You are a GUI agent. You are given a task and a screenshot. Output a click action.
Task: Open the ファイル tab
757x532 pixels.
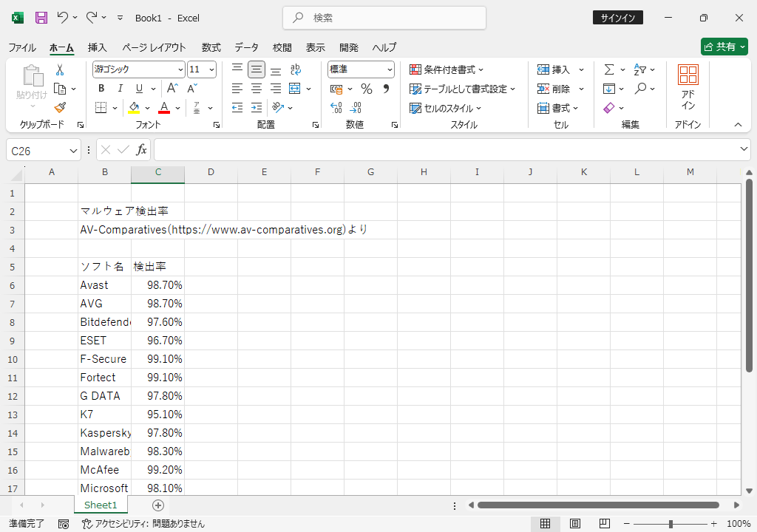tap(22, 47)
